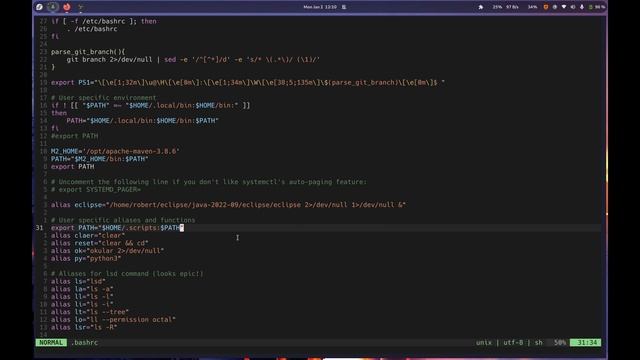Open the battery status indicator
The width and height of the screenshot is (640, 360).
pyautogui.click(x=596, y=7)
